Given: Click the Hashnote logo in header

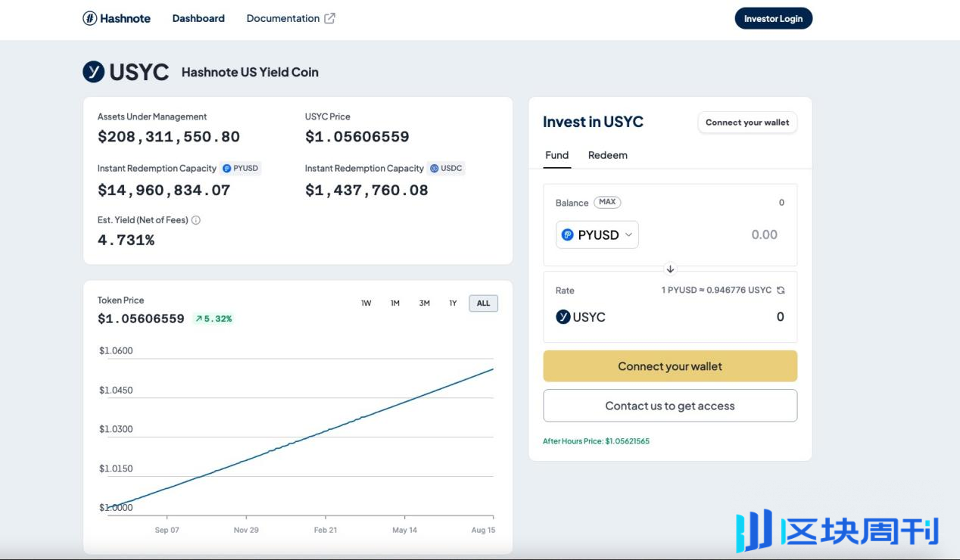Looking at the screenshot, I should click(117, 18).
